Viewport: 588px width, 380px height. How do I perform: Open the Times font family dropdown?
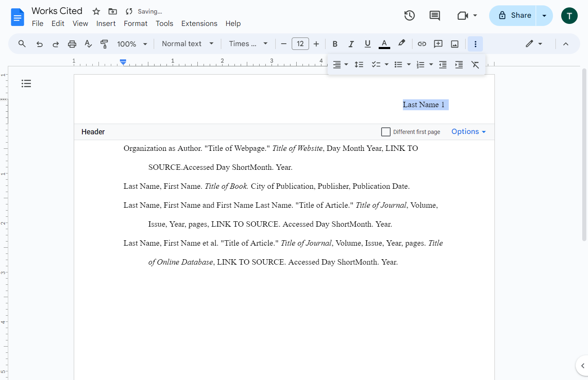(248, 44)
